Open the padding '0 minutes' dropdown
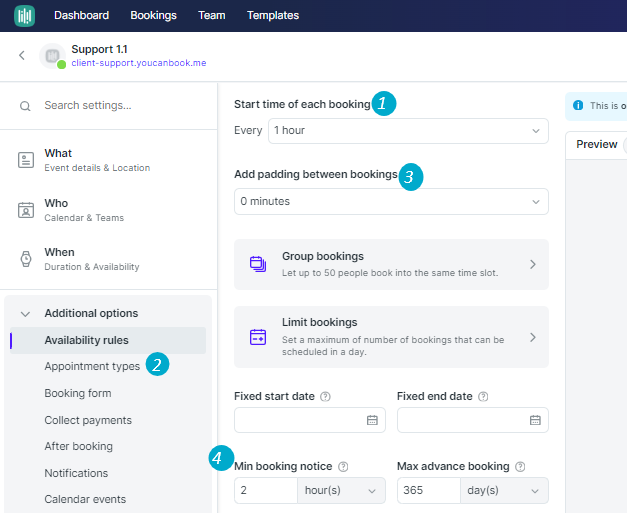The image size is (627, 513). point(391,201)
